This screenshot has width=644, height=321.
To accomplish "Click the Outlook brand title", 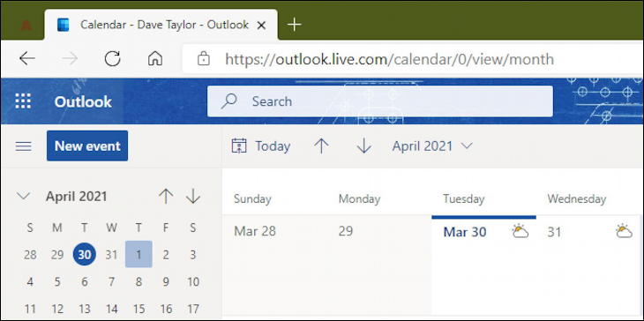I will (x=83, y=101).
